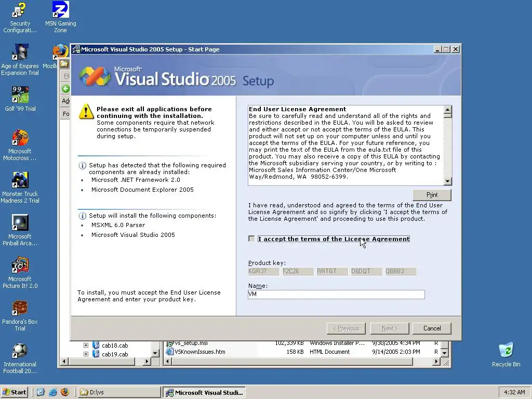Click the product key box F2C26
Screen dimensions: 532x399
(298, 271)
